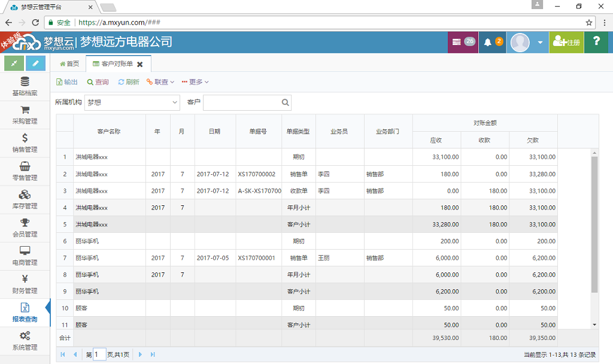
Task: Click the Chrome profile button in title bar
Action: coord(537,5)
